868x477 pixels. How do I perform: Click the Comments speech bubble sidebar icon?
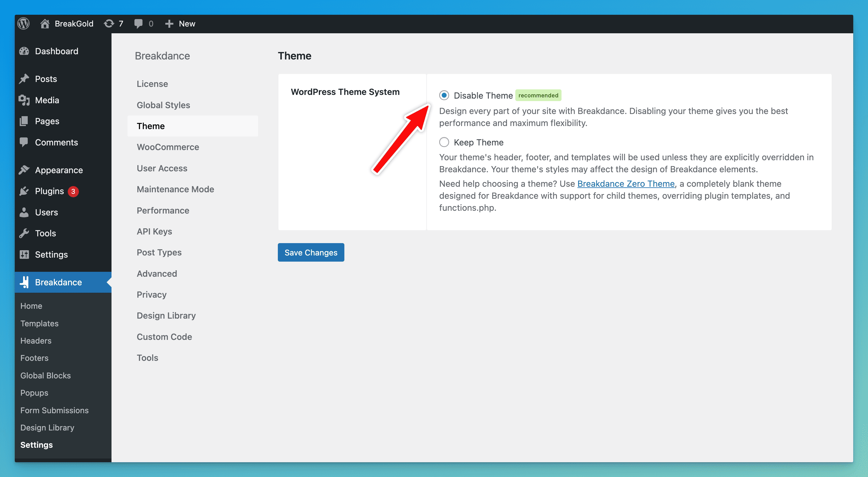[24, 142]
